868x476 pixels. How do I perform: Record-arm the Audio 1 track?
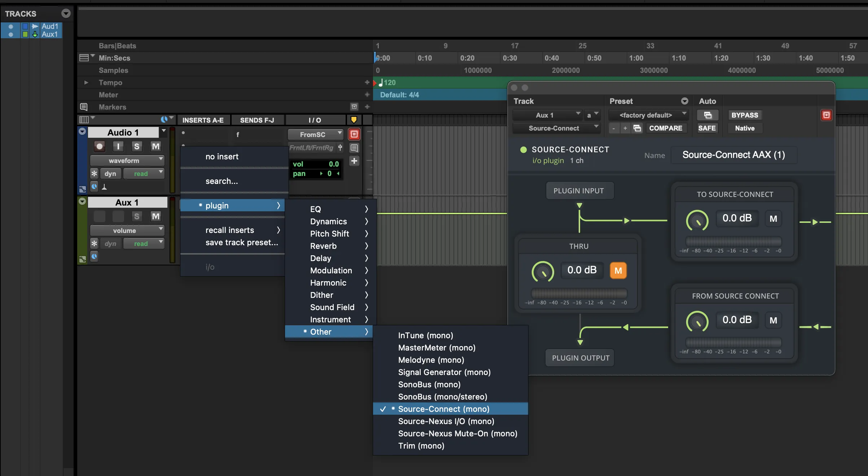(x=100, y=146)
